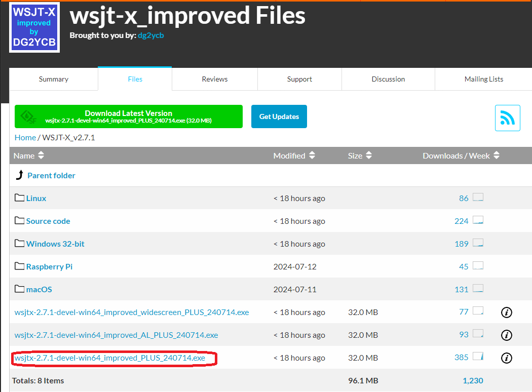This screenshot has height=392, width=532.
Task: Open the Raspberry Pi folder link
Action: tap(50, 266)
